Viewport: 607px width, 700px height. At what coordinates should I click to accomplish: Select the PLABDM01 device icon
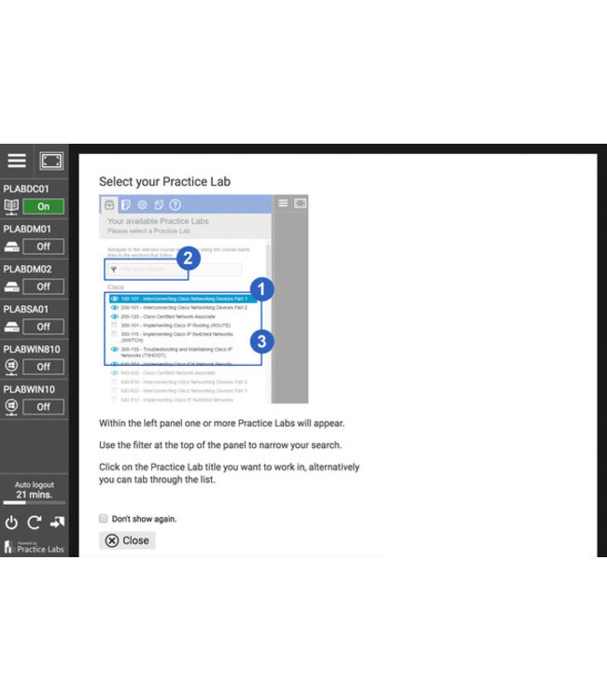(12, 246)
